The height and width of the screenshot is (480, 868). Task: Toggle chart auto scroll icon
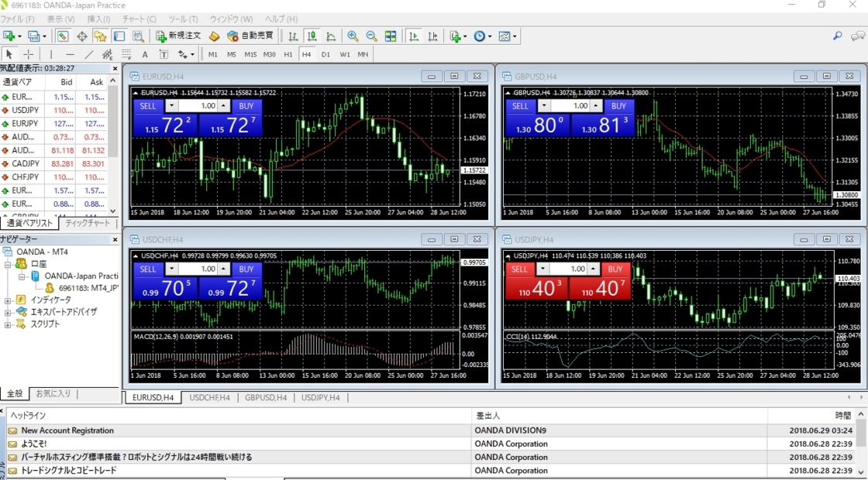click(414, 36)
